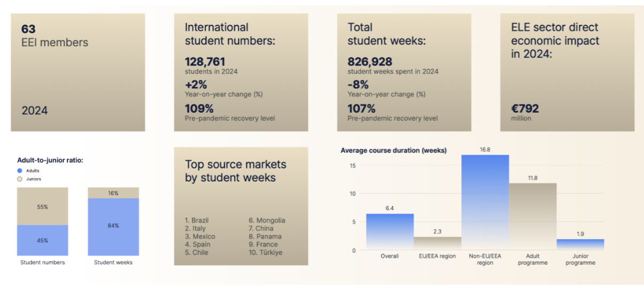
Task: Click the blue Adults legend dot
Action: click(x=20, y=171)
